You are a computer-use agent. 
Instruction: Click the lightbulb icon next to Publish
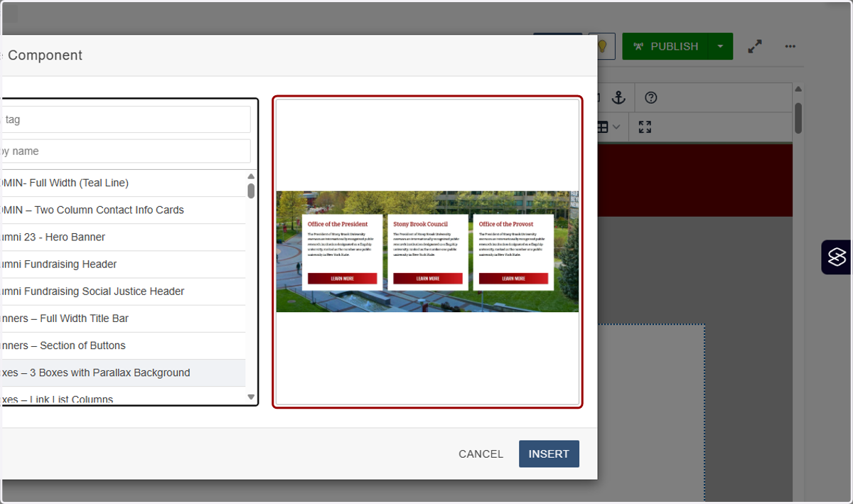click(x=603, y=46)
